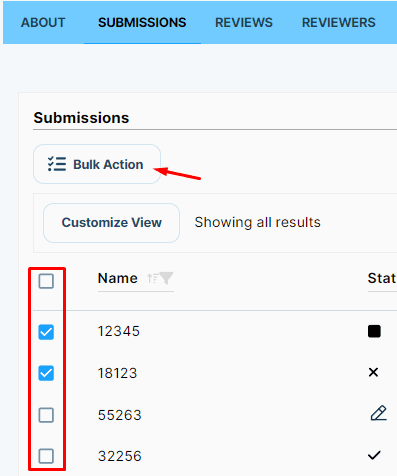The width and height of the screenshot is (397, 476).
Task: Check the checkbox for submission 55263
Action: [x=46, y=415]
